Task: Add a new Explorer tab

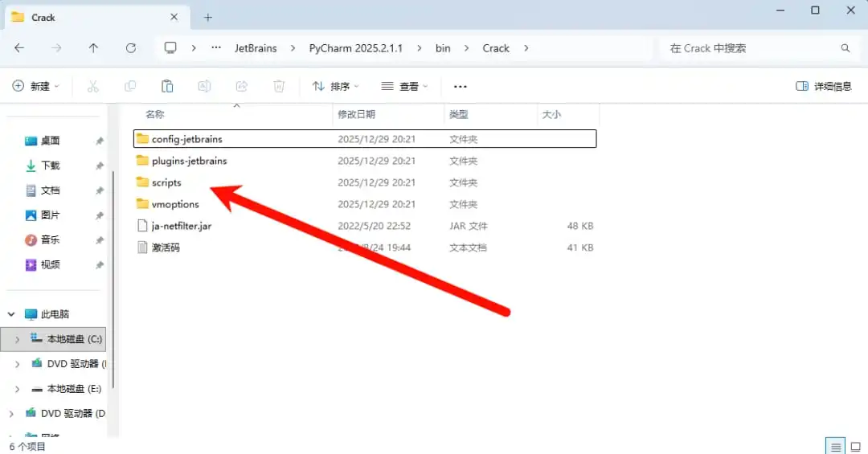Action: click(x=207, y=18)
